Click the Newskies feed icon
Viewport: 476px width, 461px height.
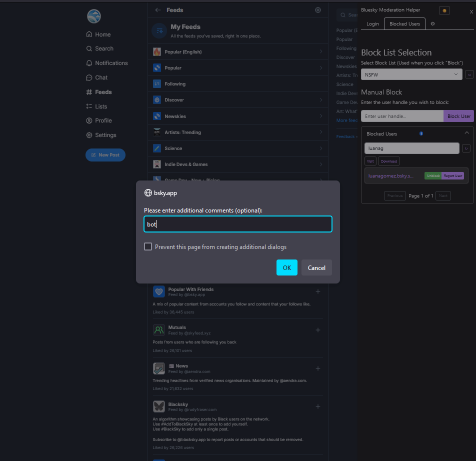pos(157,116)
